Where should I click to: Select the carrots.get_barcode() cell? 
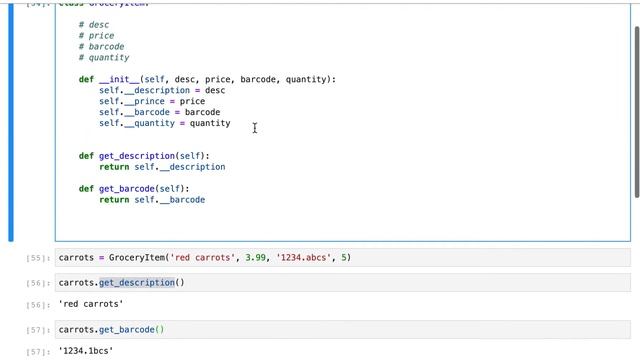tap(343, 329)
